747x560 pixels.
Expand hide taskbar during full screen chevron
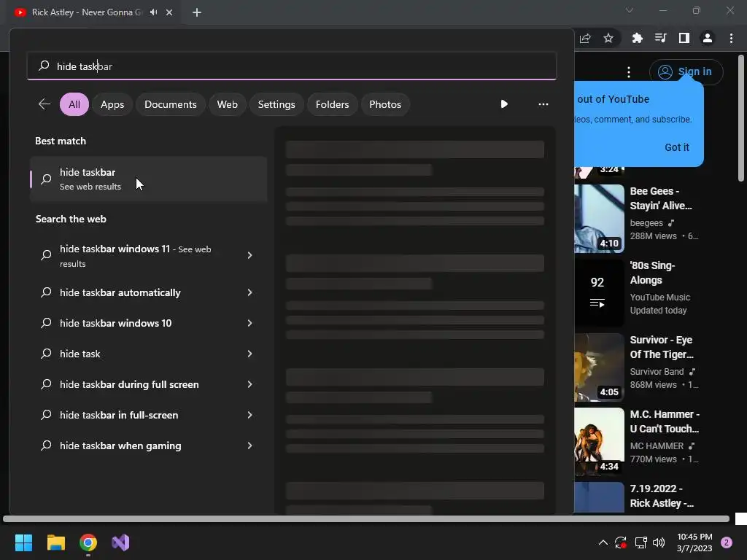pos(249,384)
